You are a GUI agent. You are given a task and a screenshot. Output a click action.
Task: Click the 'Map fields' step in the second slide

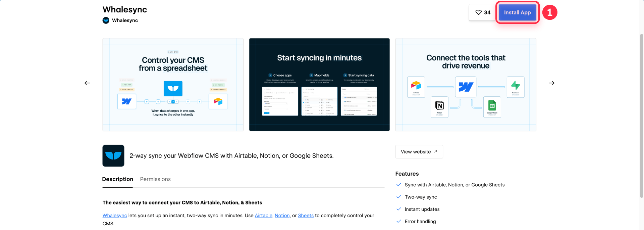point(319,75)
